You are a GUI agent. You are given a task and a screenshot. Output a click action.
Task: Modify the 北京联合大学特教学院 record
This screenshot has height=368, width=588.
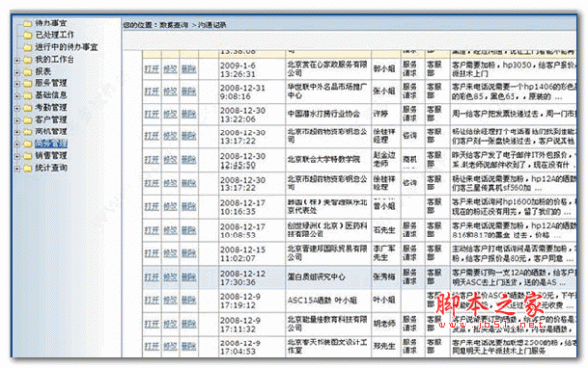pos(171,160)
